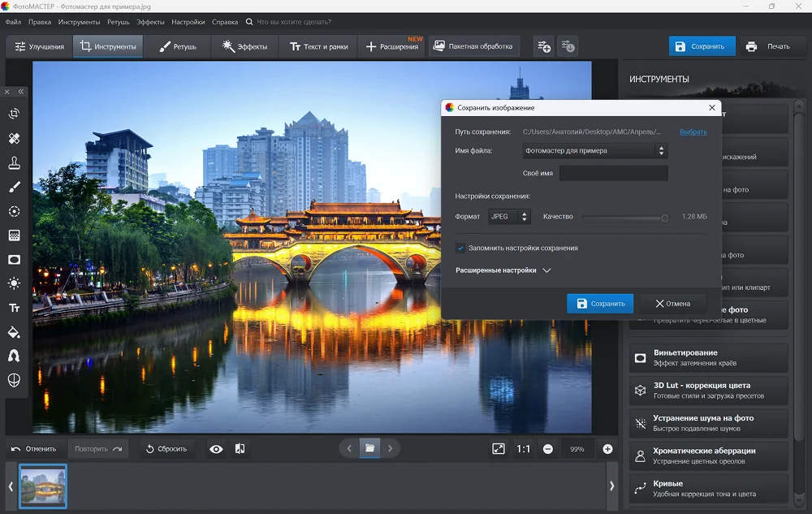
Task: Select the healing bandage tool in left toolbar
Action: pyautogui.click(x=14, y=139)
